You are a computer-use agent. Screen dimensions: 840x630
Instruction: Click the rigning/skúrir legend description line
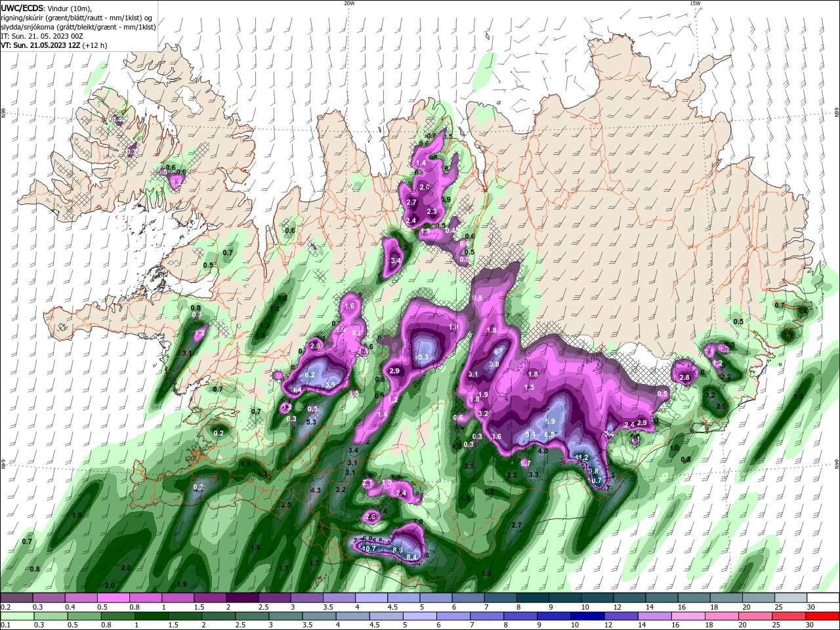(77, 17)
